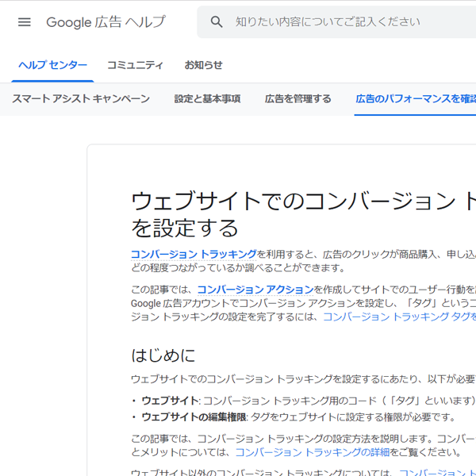Screen dimensions: 476x476
Task: Click the はじめに section heading
Action: 163,355
